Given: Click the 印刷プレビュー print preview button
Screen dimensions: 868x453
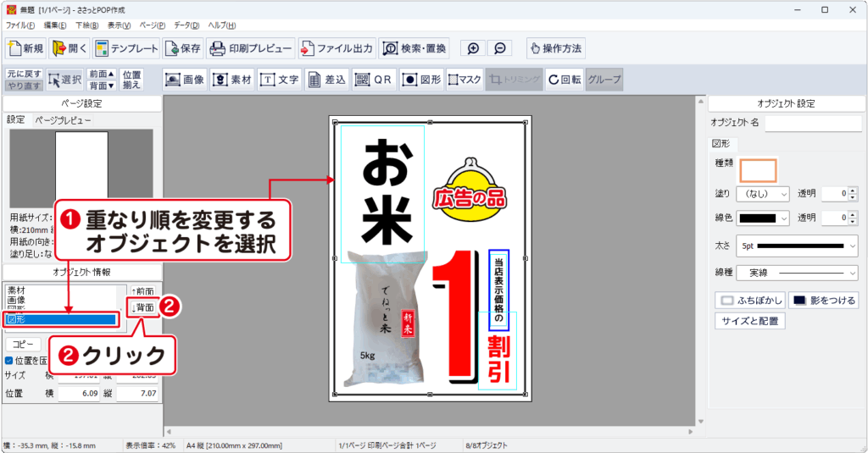Looking at the screenshot, I should (251, 48).
